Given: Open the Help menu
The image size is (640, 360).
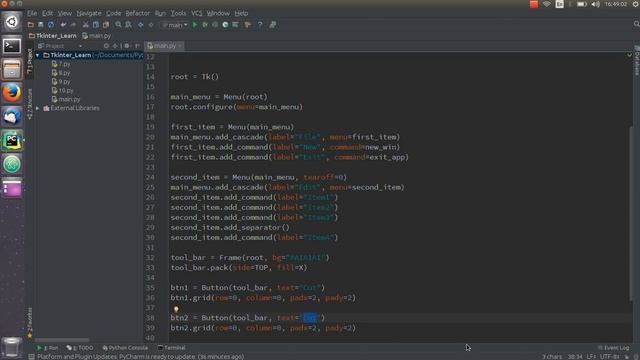Looking at the screenshot, I should point(241,13).
